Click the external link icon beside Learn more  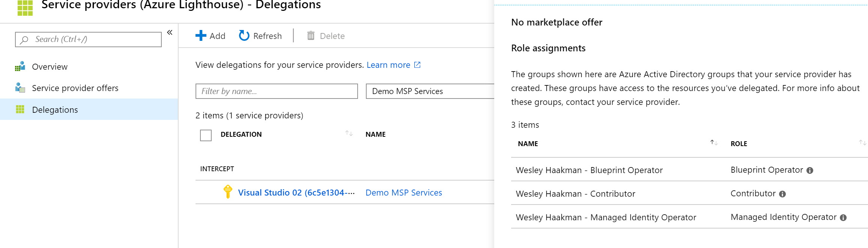417,65
